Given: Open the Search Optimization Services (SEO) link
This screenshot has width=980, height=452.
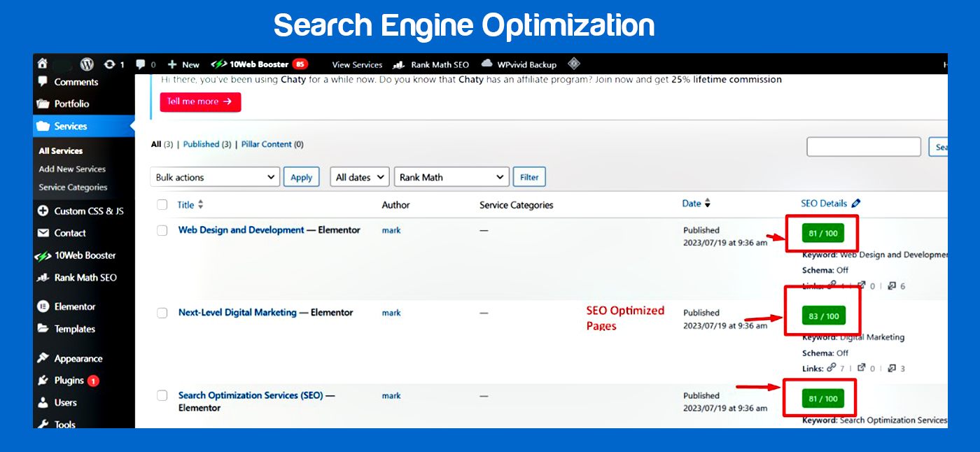Looking at the screenshot, I should [251, 395].
